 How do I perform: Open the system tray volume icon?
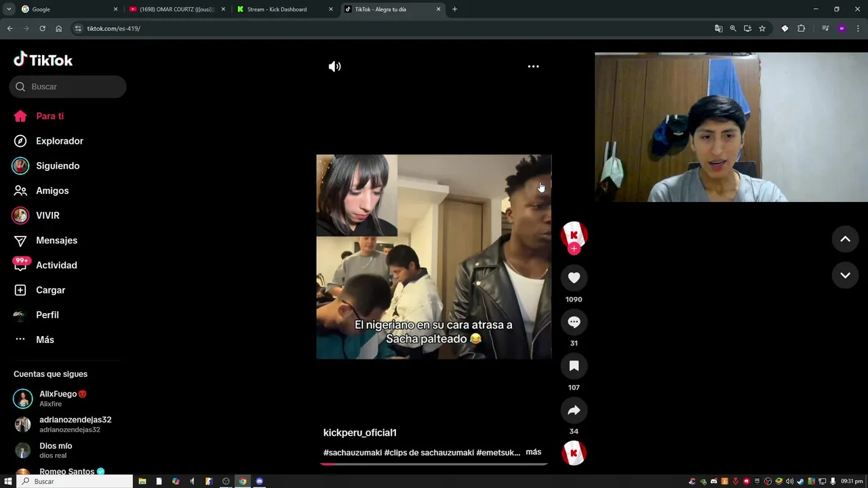pyautogui.click(x=790, y=481)
